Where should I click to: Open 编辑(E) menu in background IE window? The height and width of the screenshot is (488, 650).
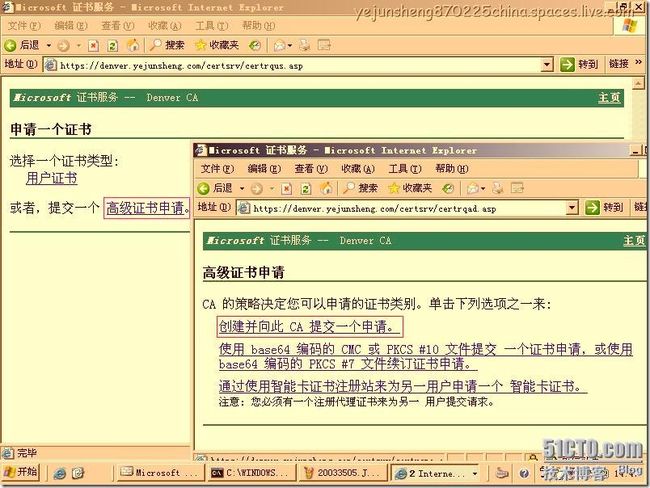point(71,26)
